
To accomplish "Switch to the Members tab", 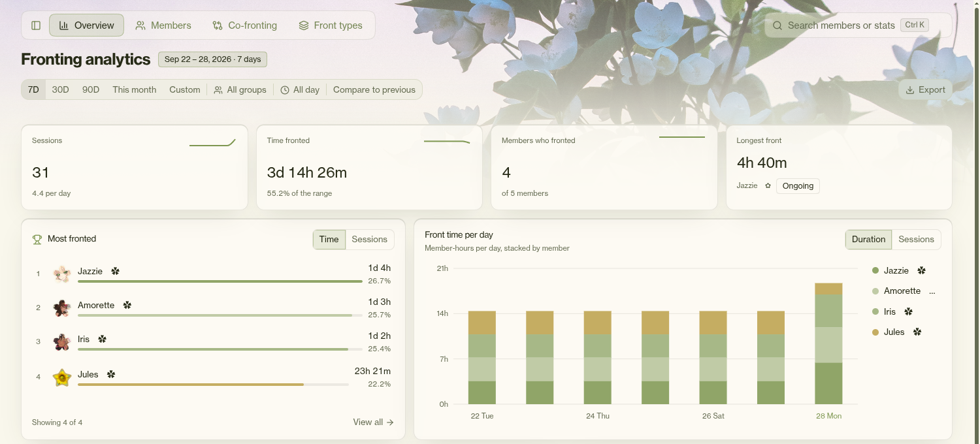I will 163,25.
